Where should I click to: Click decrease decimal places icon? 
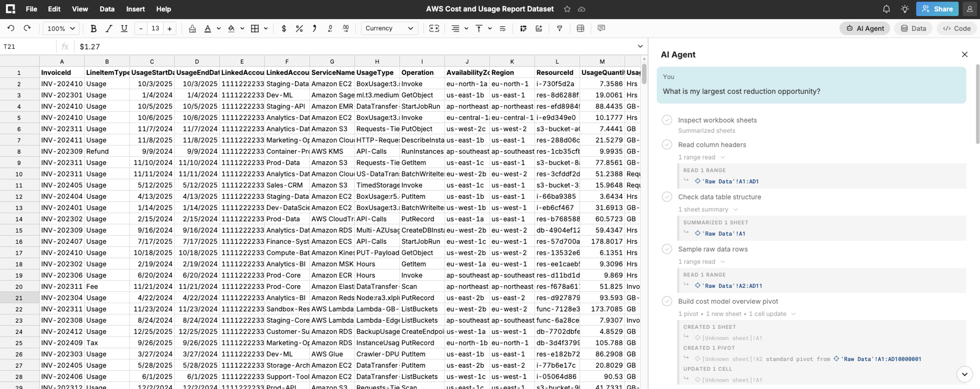[330, 28]
